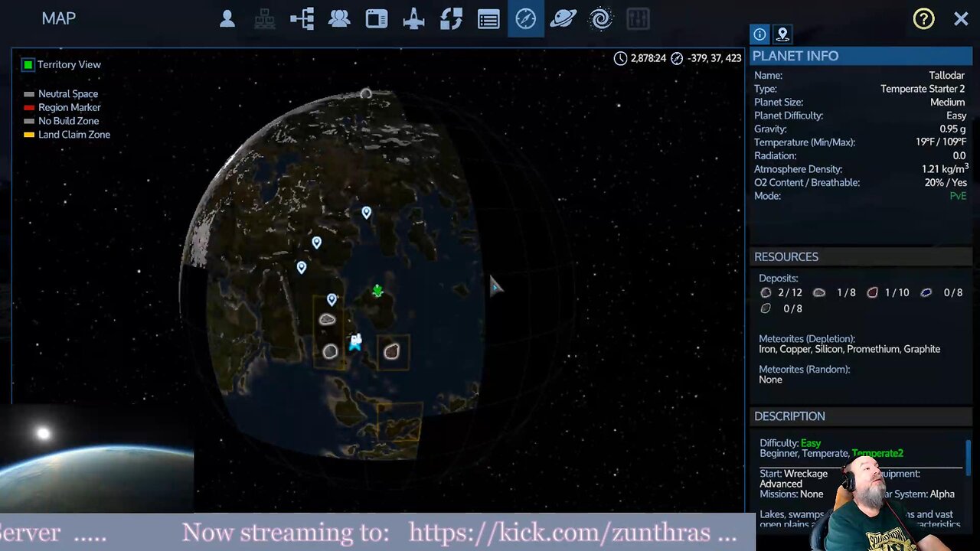Open the Factions group icon
The width and height of the screenshot is (980, 551).
339,19
